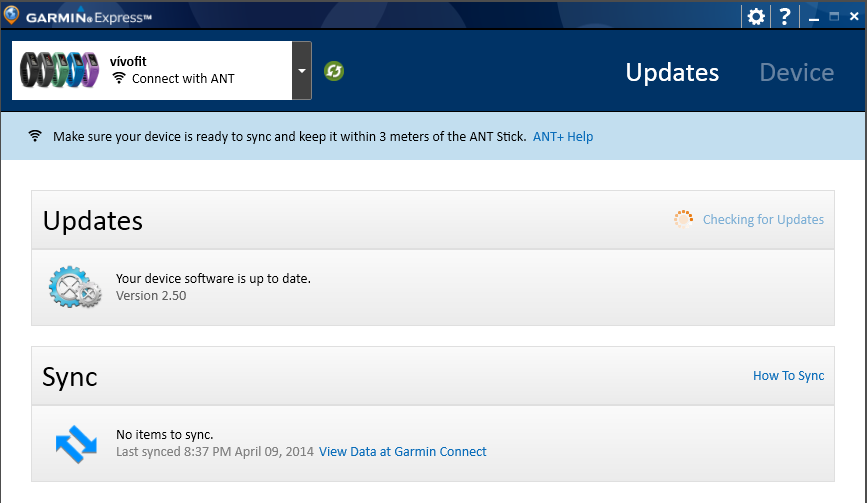
Task: Open the ANT+ Help link
Action: click(563, 137)
